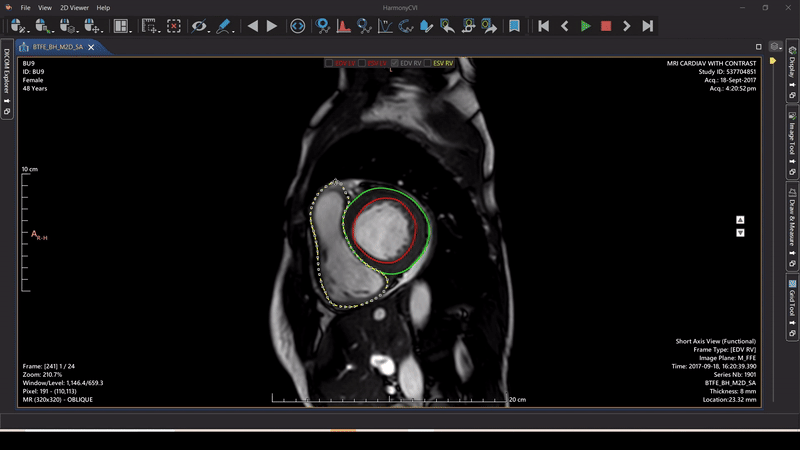
Task: Click the blue arc segment tool
Action: (406, 26)
